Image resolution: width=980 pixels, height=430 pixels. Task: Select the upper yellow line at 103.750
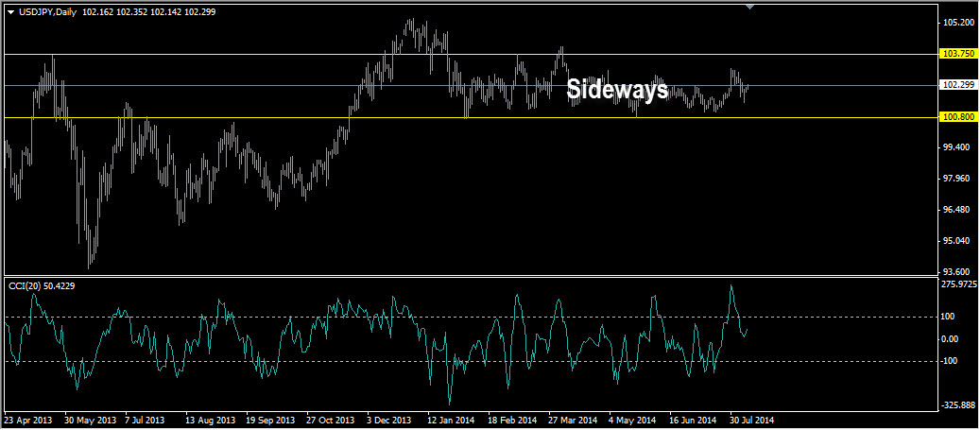click(x=472, y=55)
